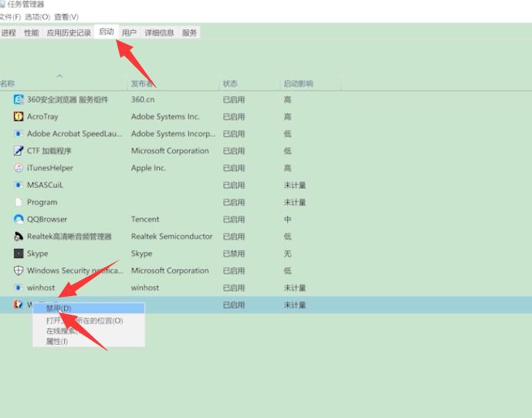Switch to the 详细信息 tab
The height and width of the screenshot is (418, 532).
pos(159,32)
